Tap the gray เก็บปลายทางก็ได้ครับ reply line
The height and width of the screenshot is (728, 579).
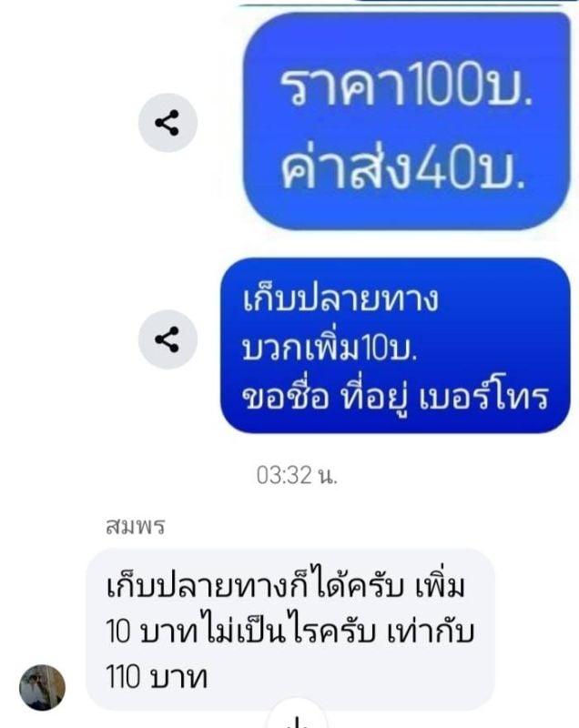(286, 584)
